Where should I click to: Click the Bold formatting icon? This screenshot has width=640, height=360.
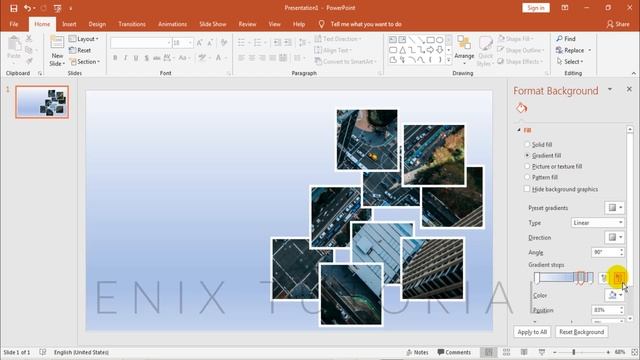[115, 58]
